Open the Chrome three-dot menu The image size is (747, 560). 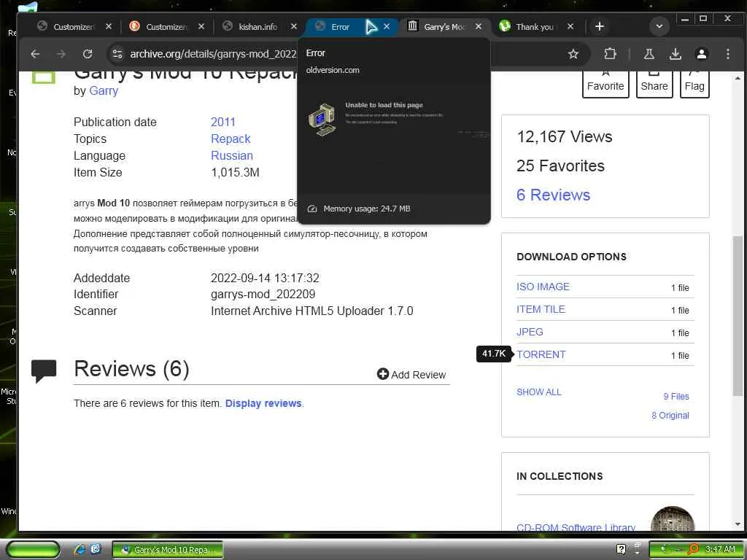click(x=727, y=54)
